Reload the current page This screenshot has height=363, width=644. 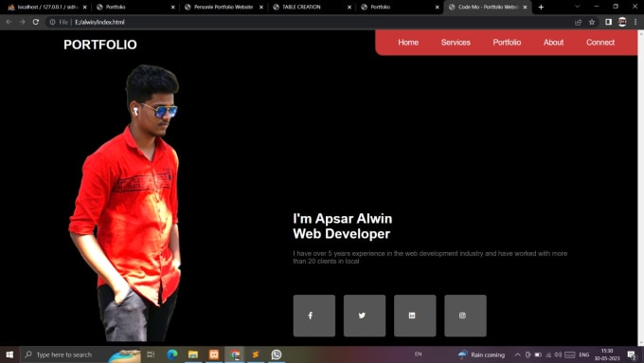36,22
